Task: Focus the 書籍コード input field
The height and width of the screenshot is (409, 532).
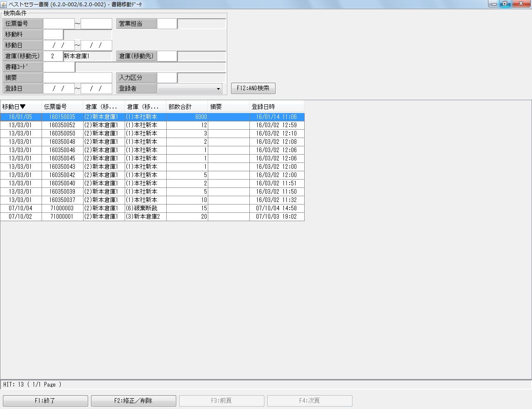Action: (59, 67)
